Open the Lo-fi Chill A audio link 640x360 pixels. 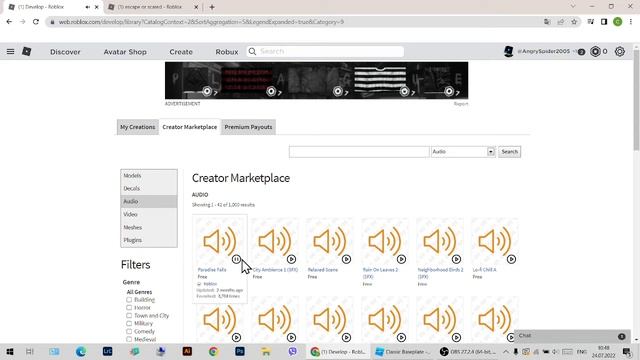[484, 270]
